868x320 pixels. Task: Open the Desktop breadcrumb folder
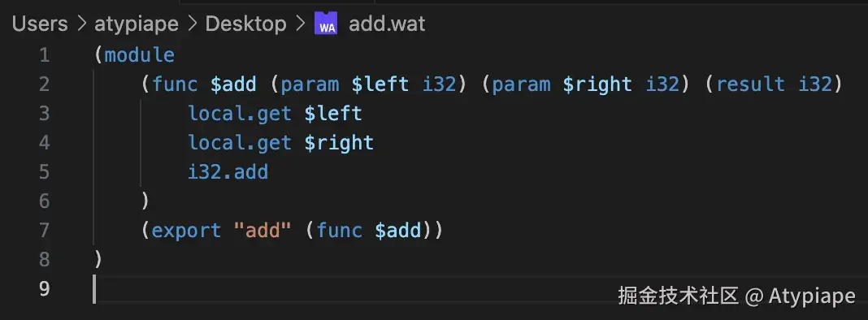pyautogui.click(x=245, y=24)
